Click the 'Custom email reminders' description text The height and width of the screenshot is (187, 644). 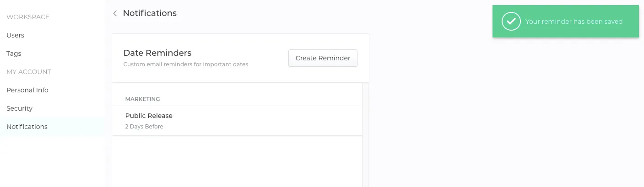coord(186,64)
